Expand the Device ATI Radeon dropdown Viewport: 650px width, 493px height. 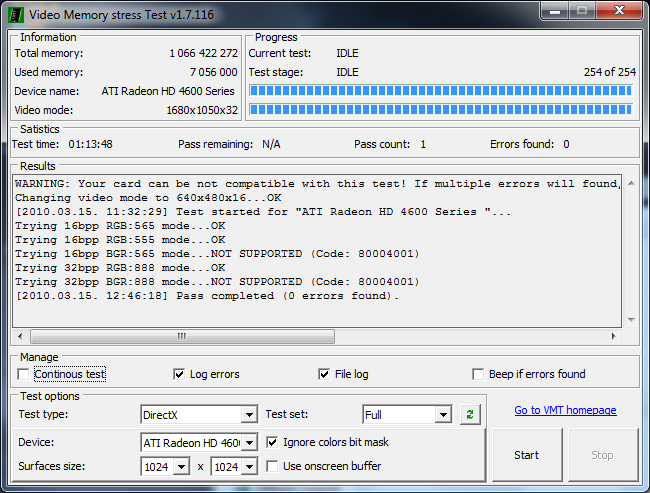(249, 443)
